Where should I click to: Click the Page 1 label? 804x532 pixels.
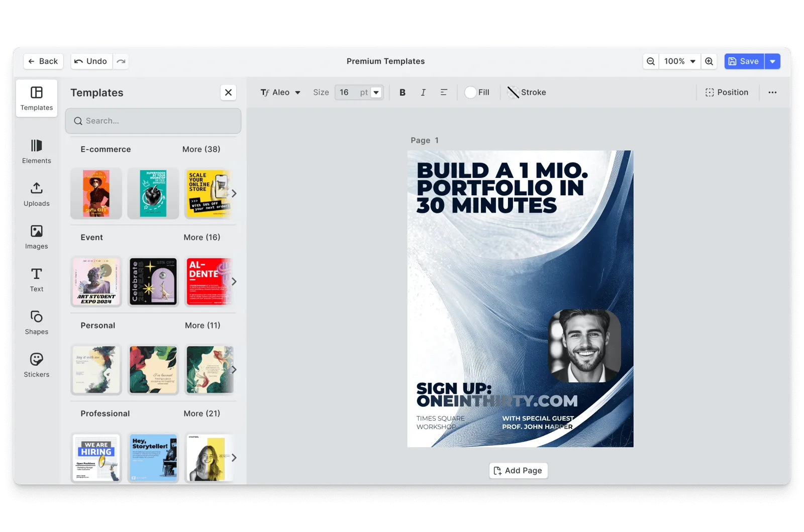[x=425, y=140]
